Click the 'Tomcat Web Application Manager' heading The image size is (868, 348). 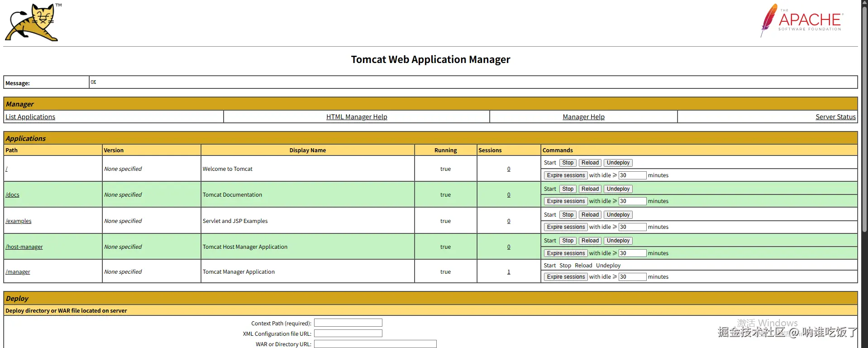[x=430, y=59]
